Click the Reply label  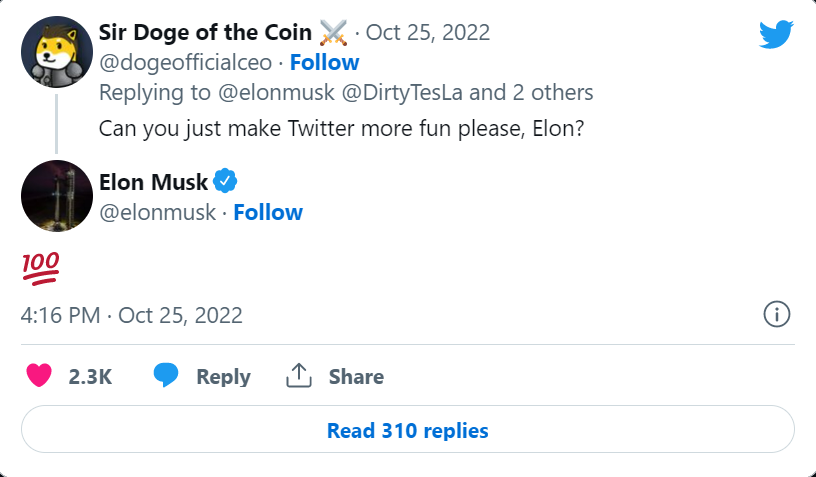click(x=223, y=377)
